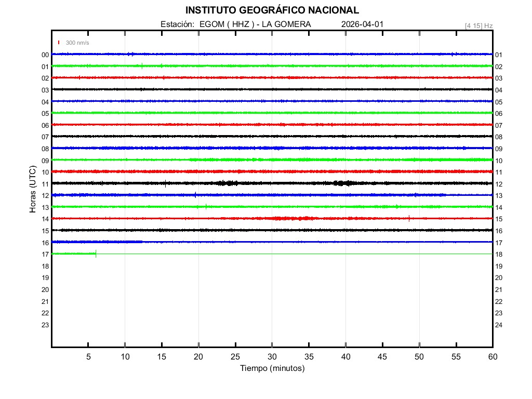Click the black hour 11 trace burst near minute 39
Screen dimensions: 532x399
[x=342, y=183]
